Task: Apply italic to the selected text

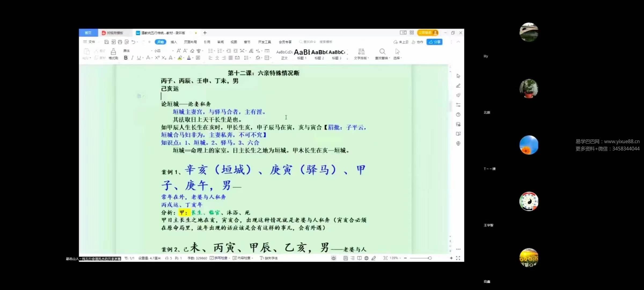Action: [x=132, y=58]
